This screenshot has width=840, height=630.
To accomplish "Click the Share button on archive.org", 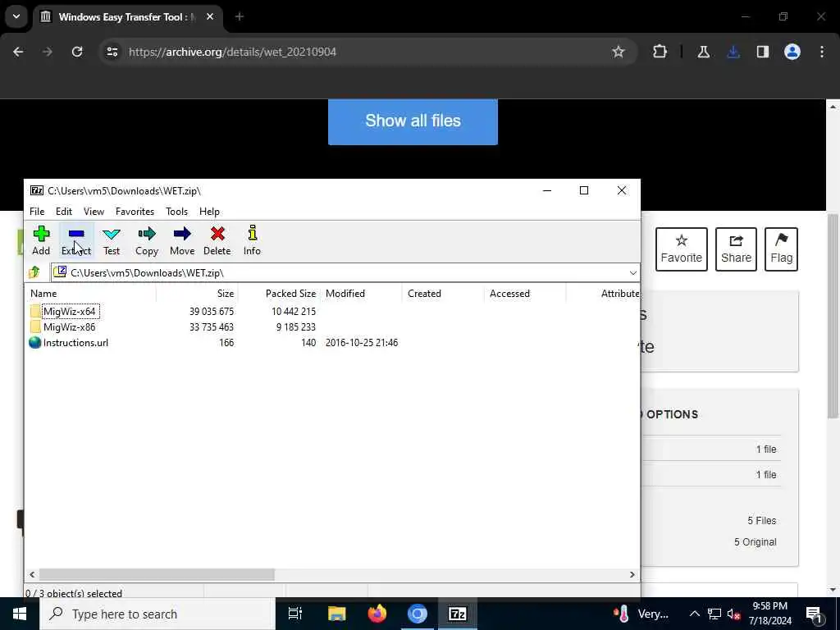I will point(736,249).
